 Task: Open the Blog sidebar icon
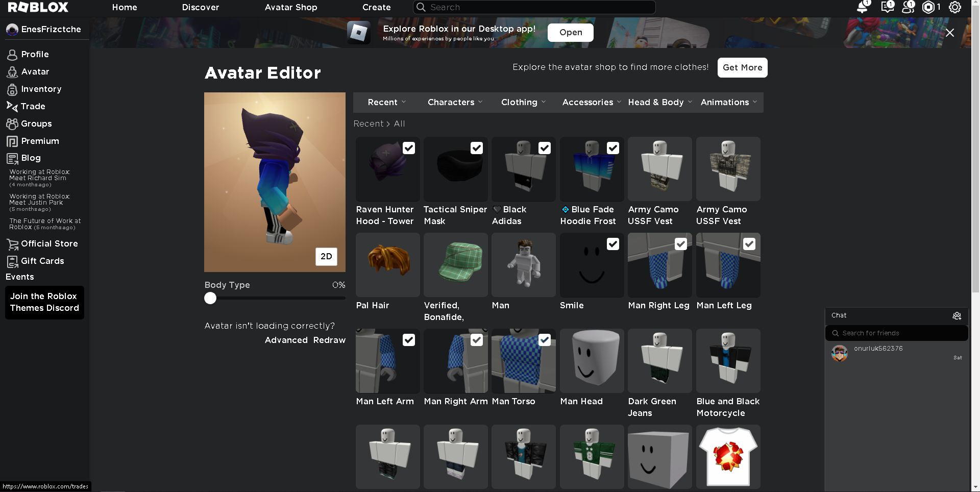click(x=12, y=158)
